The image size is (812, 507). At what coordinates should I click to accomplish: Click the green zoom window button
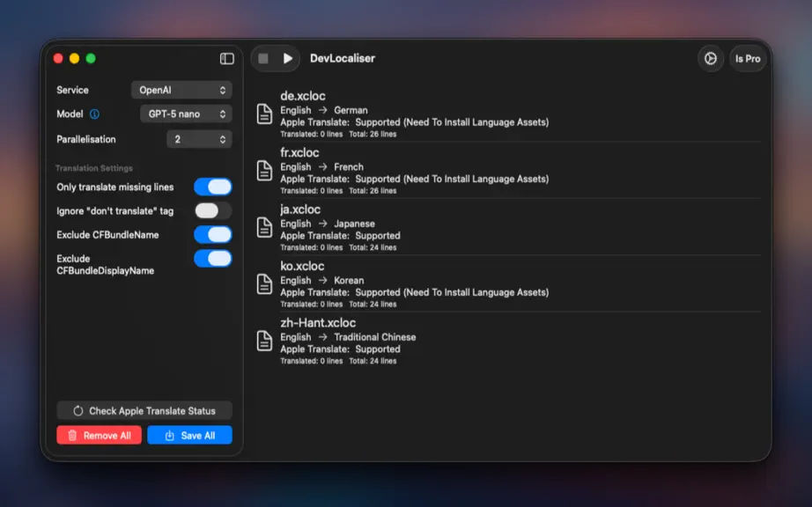pos(91,58)
